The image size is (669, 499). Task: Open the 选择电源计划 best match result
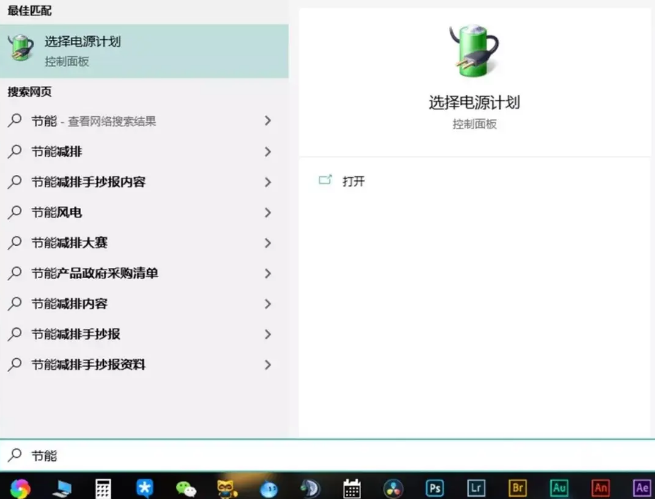click(x=144, y=51)
